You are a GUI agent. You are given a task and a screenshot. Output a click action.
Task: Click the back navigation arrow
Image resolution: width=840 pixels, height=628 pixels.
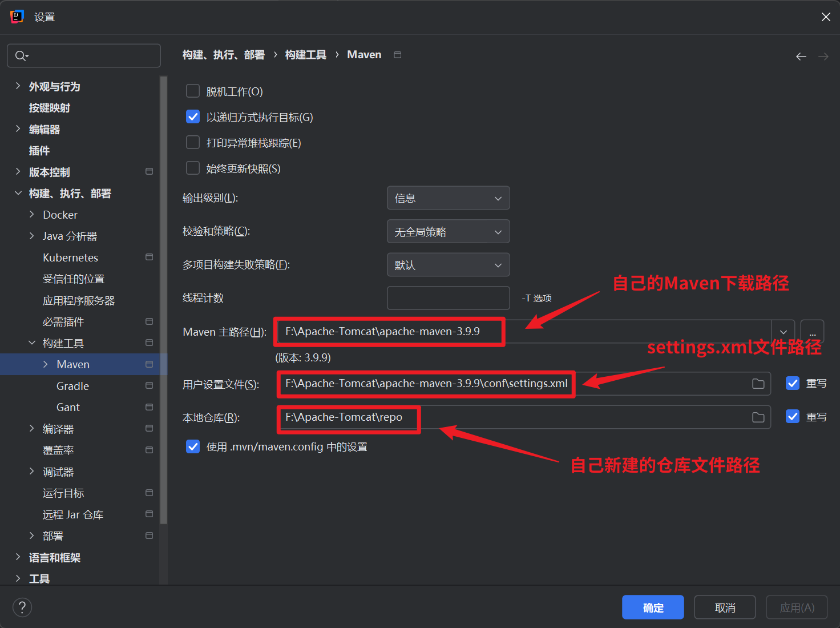pos(801,56)
